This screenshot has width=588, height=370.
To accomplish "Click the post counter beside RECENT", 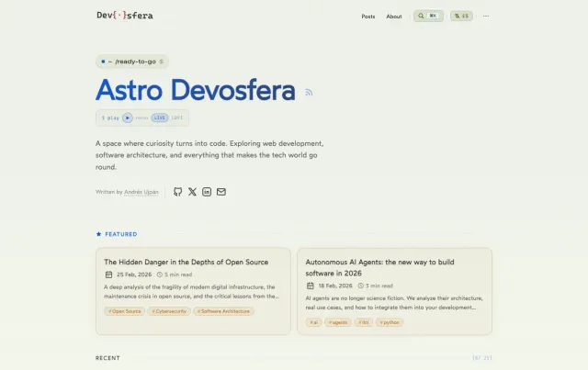I will coord(481,358).
